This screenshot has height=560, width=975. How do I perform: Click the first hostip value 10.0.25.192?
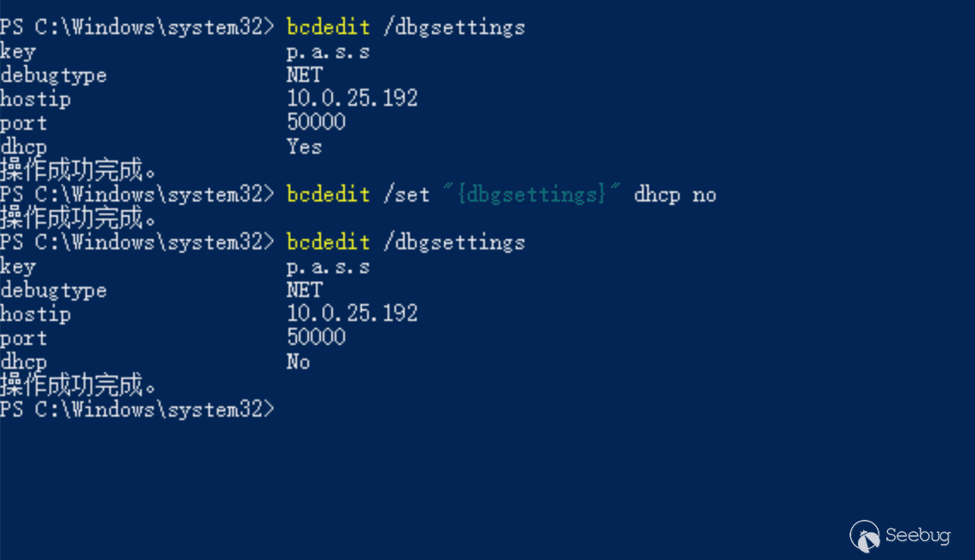tap(352, 98)
